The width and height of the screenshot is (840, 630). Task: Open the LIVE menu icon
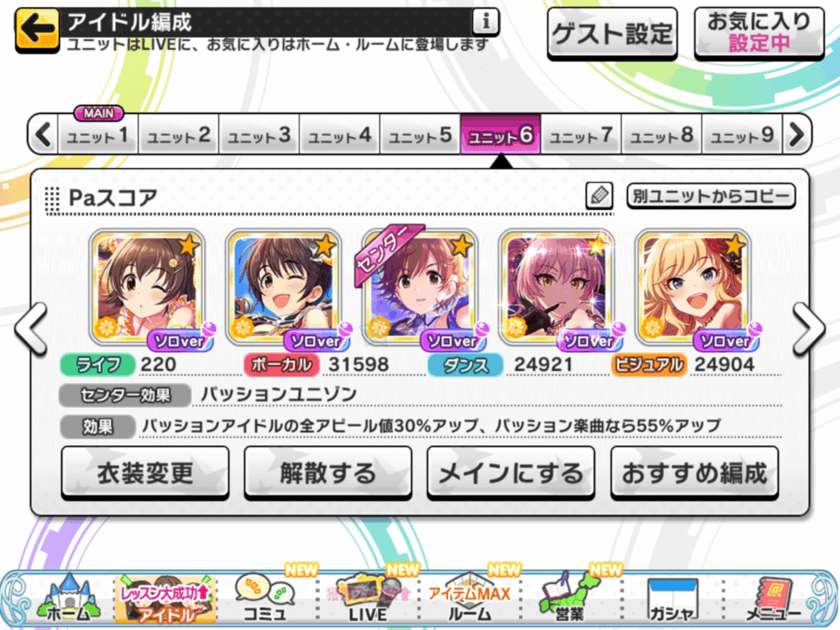coord(367,598)
